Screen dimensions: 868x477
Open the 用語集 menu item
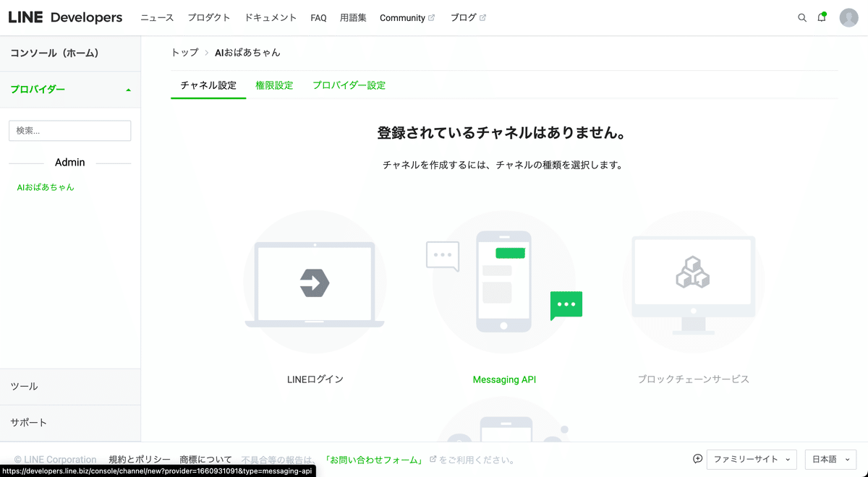pyautogui.click(x=353, y=18)
